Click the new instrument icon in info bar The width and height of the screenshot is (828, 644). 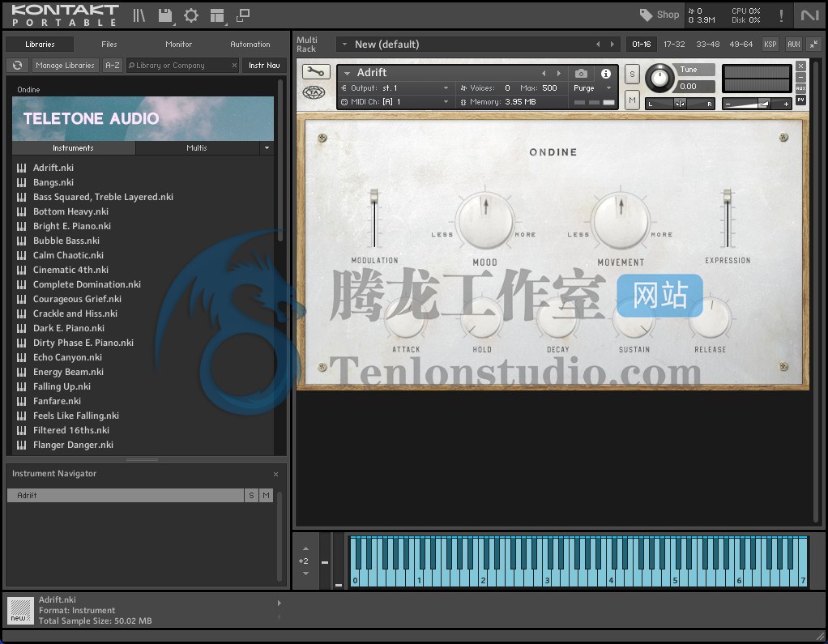20,610
